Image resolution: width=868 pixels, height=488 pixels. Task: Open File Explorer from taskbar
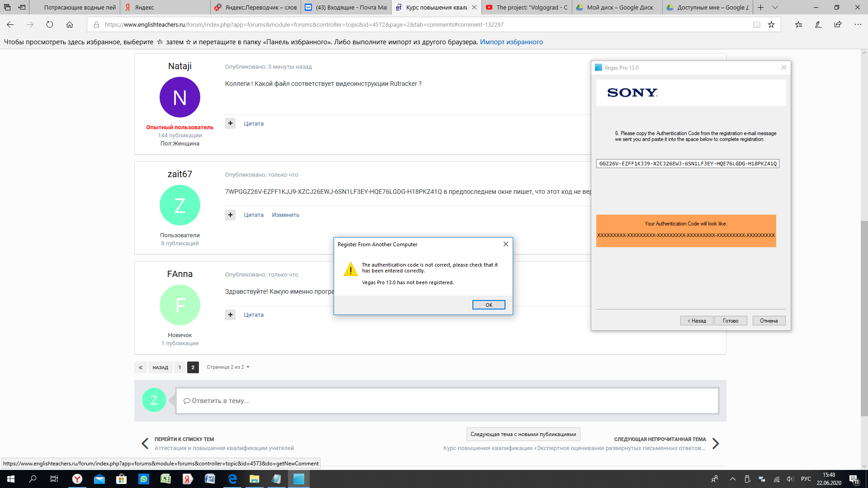coord(254,479)
